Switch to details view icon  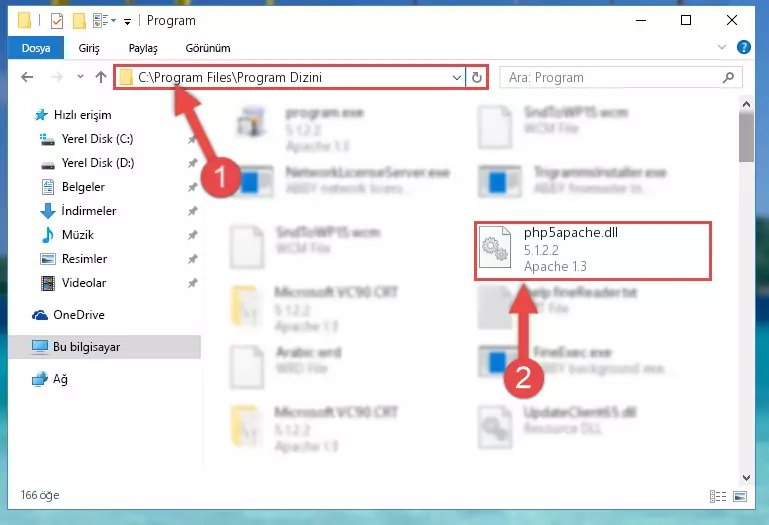(718, 497)
